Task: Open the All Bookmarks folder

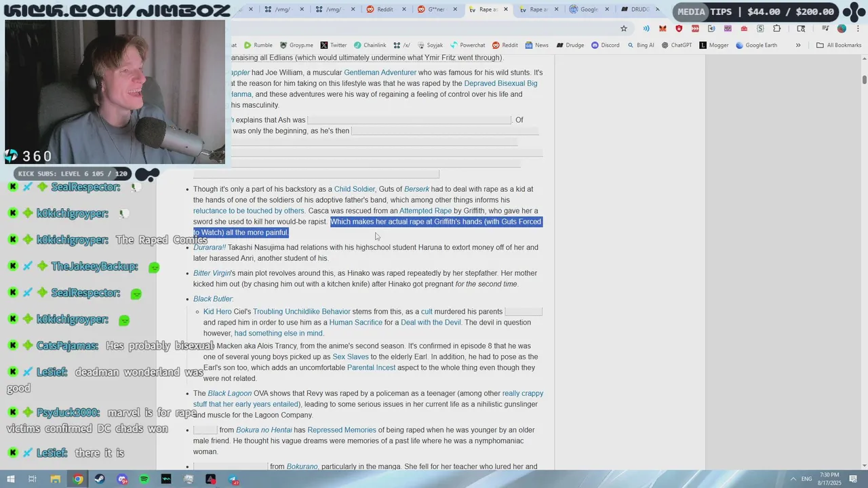Action: [x=839, y=45]
